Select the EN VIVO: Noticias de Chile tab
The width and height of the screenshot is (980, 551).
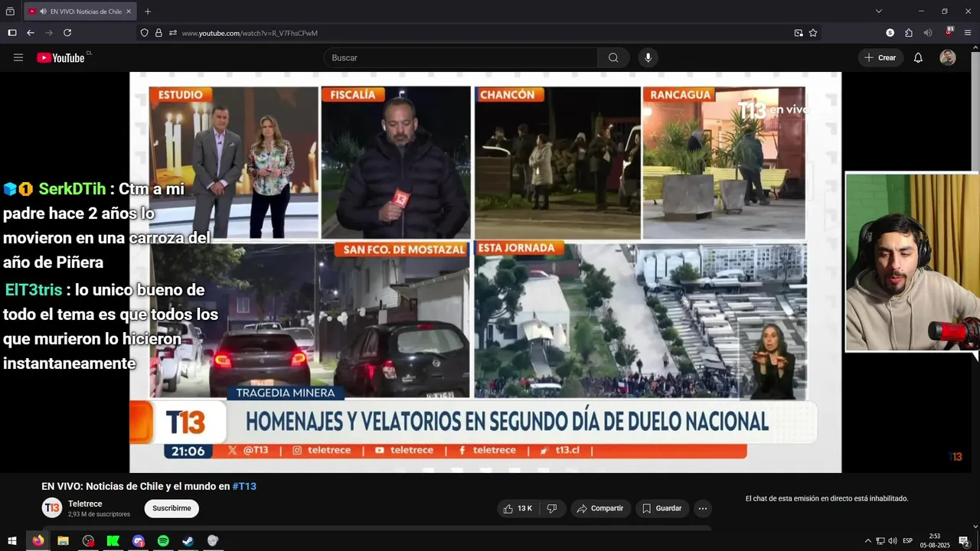pos(80,11)
